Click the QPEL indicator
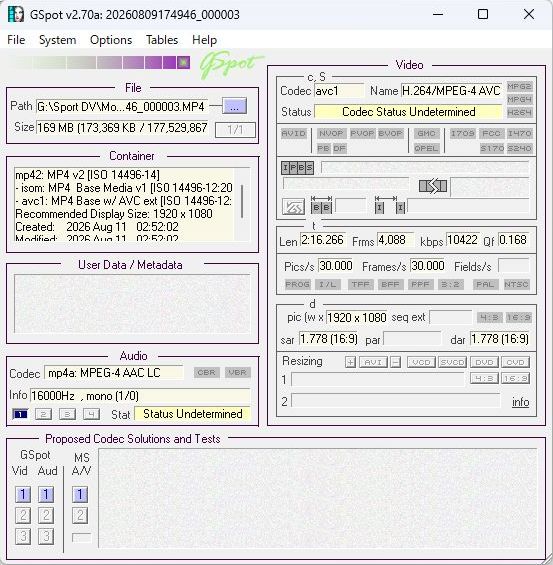 click(426, 148)
